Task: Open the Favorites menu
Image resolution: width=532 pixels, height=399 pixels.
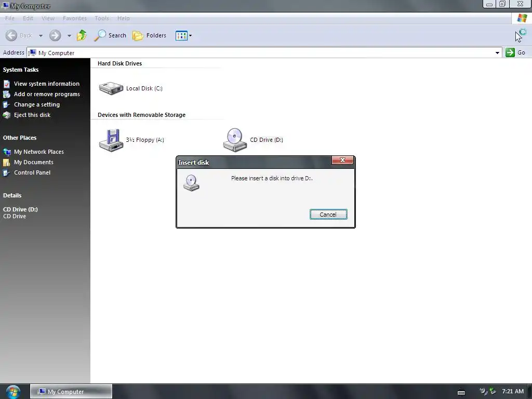Action: [75, 18]
